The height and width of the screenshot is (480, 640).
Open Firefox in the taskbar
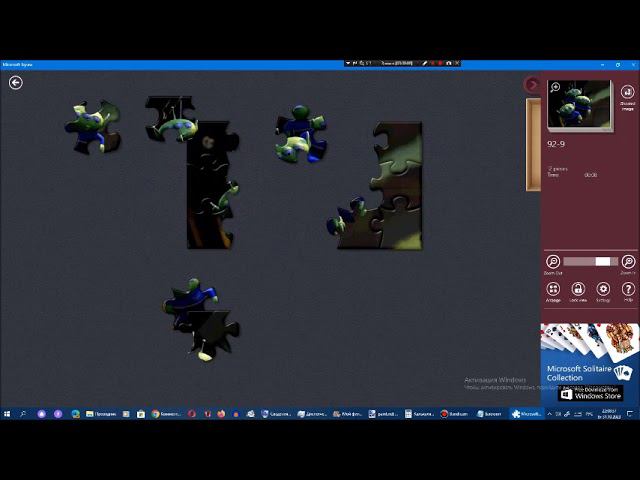point(221,414)
